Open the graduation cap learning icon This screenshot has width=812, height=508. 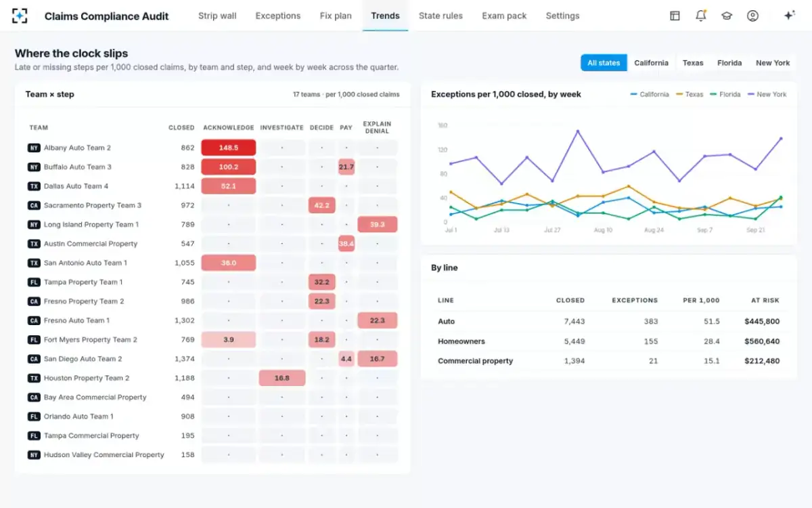(727, 16)
